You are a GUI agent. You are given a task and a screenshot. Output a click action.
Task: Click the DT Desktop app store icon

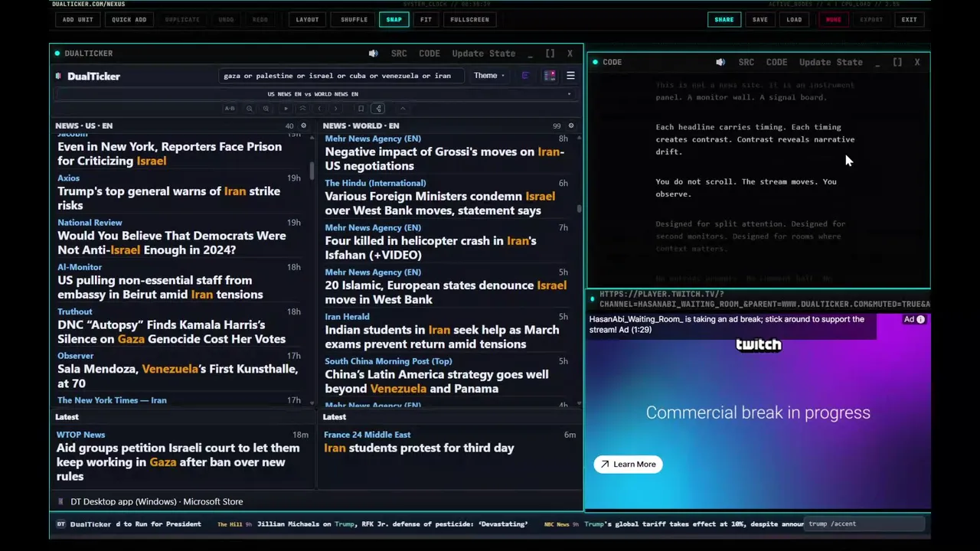60,501
